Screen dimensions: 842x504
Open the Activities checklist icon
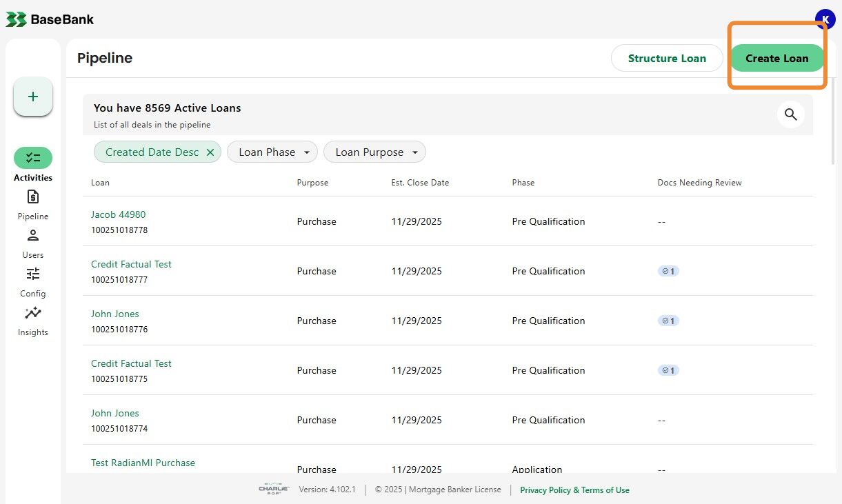[33, 158]
